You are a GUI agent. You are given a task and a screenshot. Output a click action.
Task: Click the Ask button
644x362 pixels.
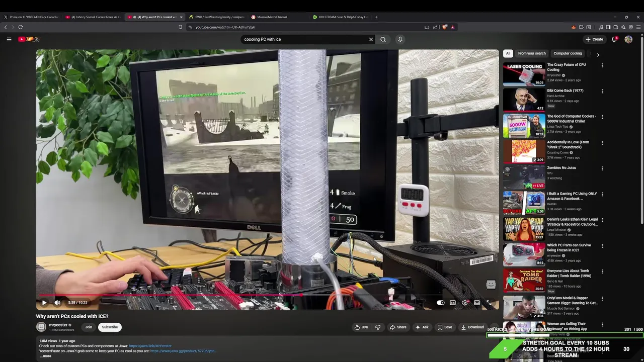tap(422, 327)
